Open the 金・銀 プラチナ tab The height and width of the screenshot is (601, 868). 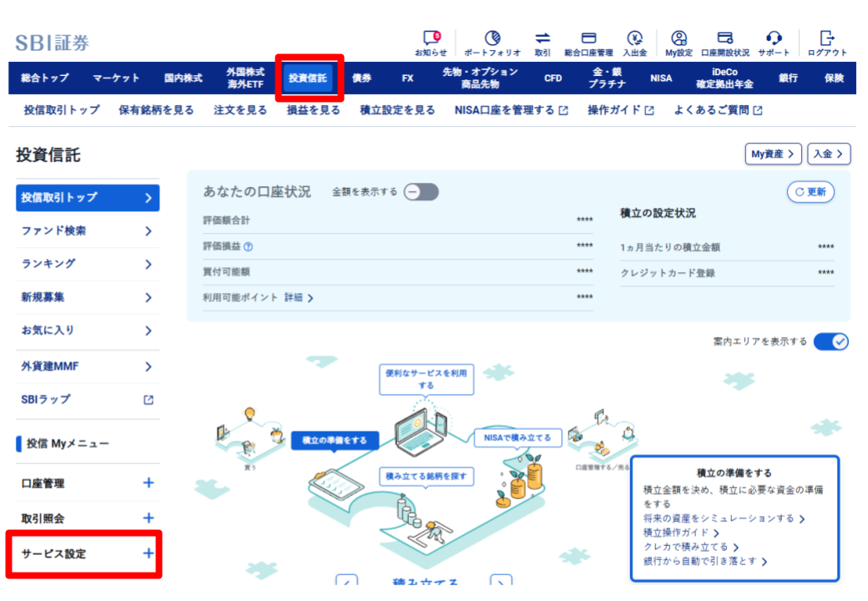(x=608, y=78)
